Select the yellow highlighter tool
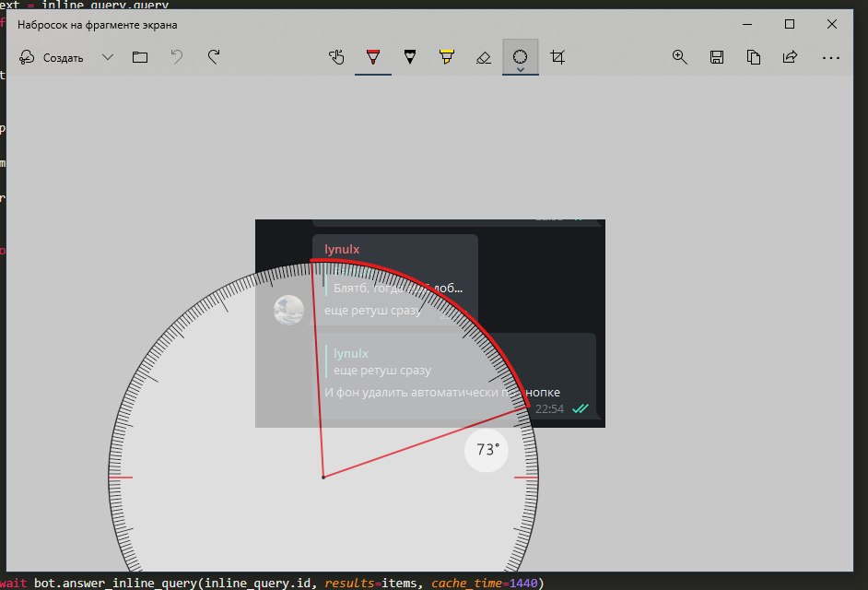Screen dimensions: 868x590 pyautogui.click(x=447, y=57)
